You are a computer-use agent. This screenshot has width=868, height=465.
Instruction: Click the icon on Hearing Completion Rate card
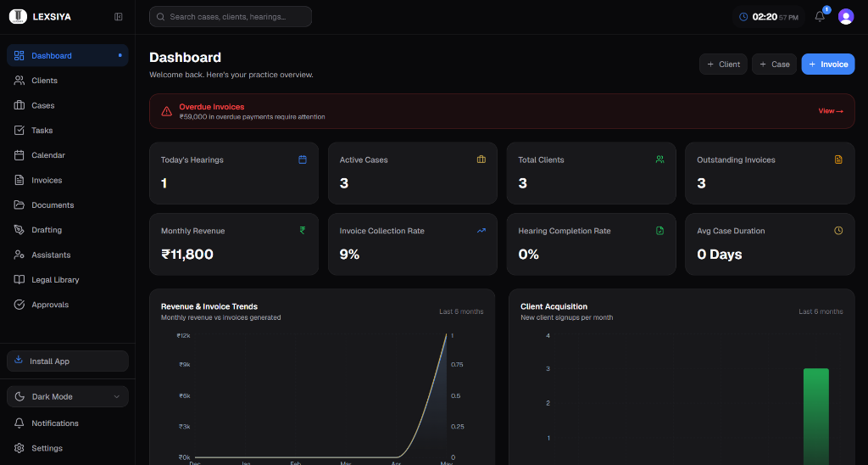click(659, 231)
